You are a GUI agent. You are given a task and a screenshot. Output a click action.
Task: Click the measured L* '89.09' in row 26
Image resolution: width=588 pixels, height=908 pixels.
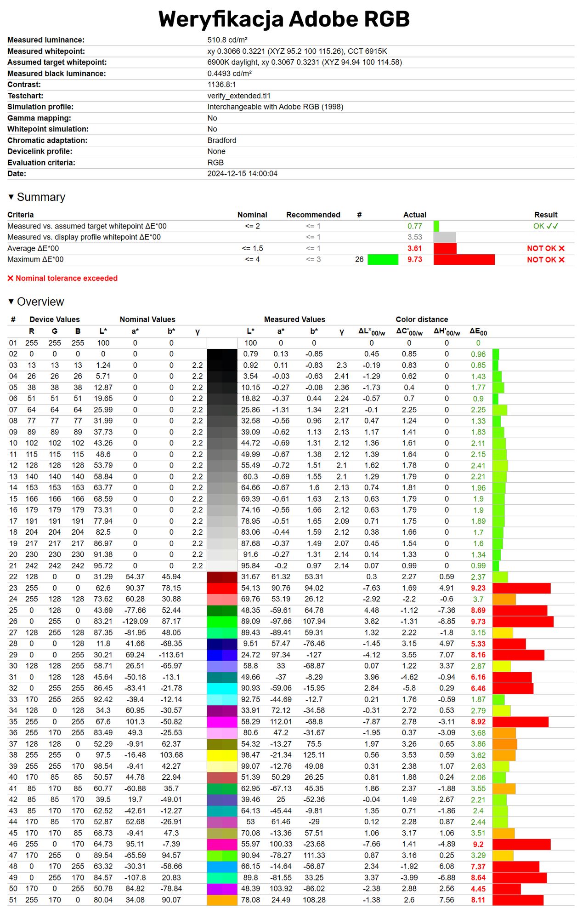(x=250, y=621)
